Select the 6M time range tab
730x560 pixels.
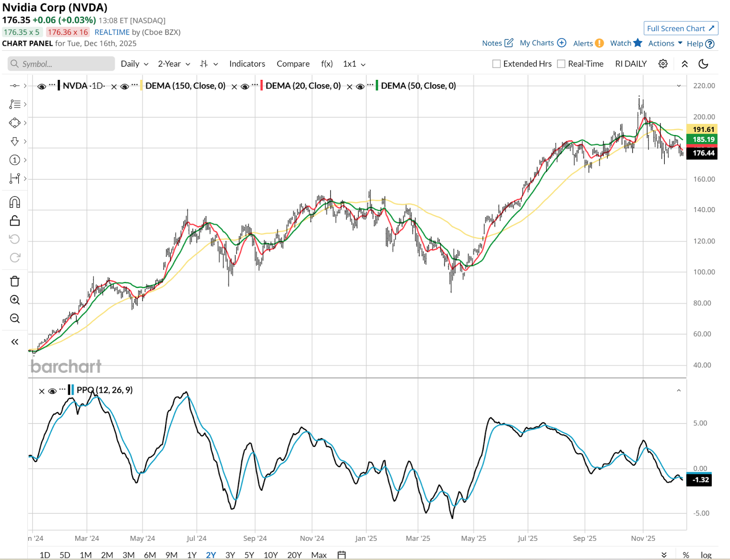150,555
